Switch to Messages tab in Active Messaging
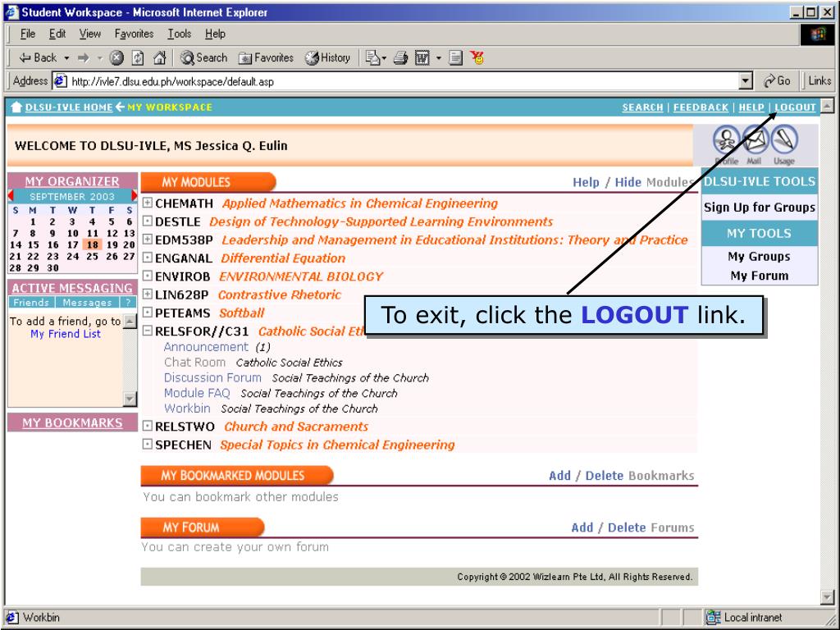 pyautogui.click(x=87, y=303)
